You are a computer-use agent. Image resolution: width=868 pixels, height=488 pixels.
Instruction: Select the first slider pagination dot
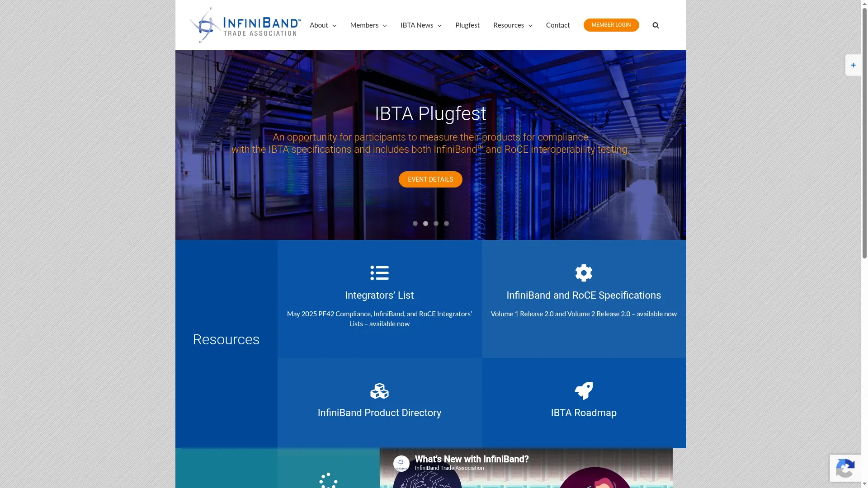point(415,224)
